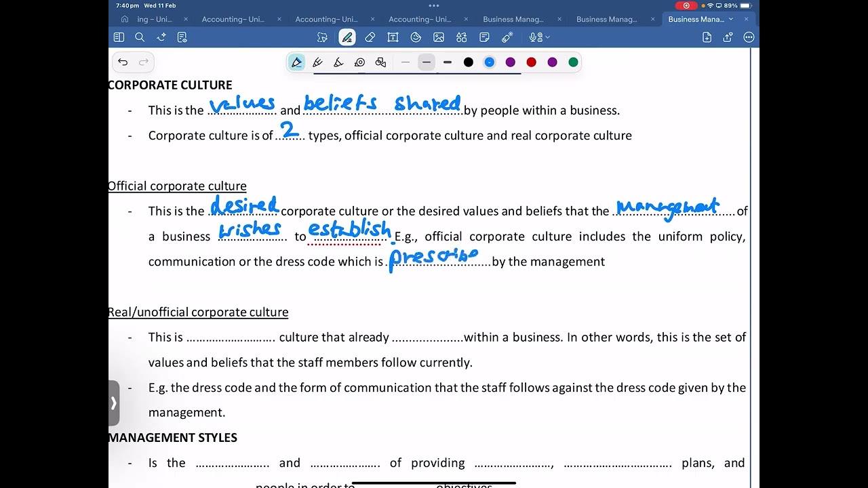Image resolution: width=868 pixels, height=488 pixels.
Task: Tap the MANAGEMENT STYLES heading
Action: (172, 438)
